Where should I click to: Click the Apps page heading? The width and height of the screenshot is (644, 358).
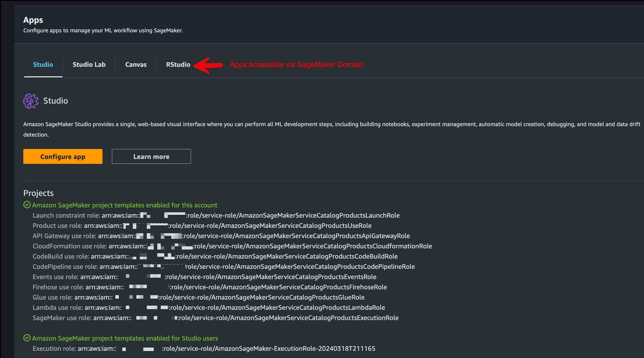coord(33,20)
